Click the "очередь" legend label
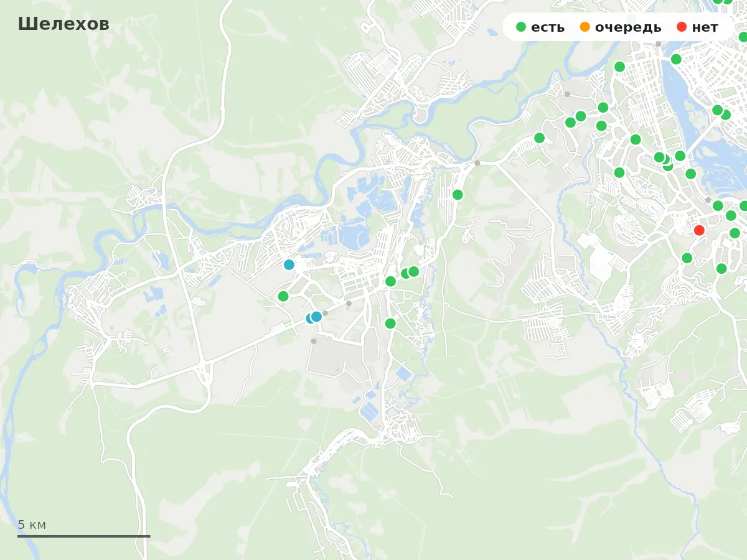 coord(628,27)
